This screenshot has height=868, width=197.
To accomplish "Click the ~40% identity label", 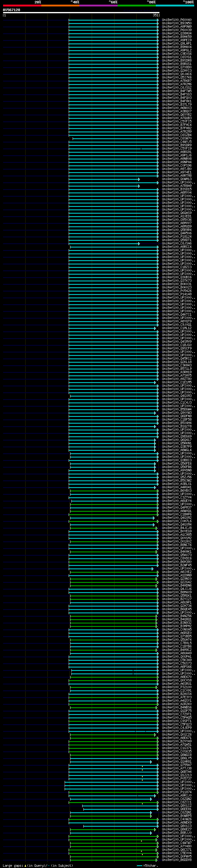I will [75, 2].
